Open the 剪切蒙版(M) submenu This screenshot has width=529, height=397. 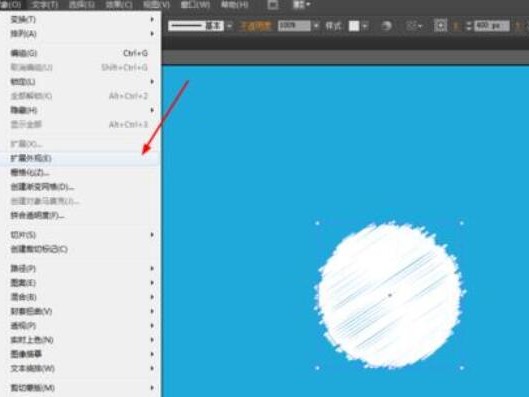[80, 388]
